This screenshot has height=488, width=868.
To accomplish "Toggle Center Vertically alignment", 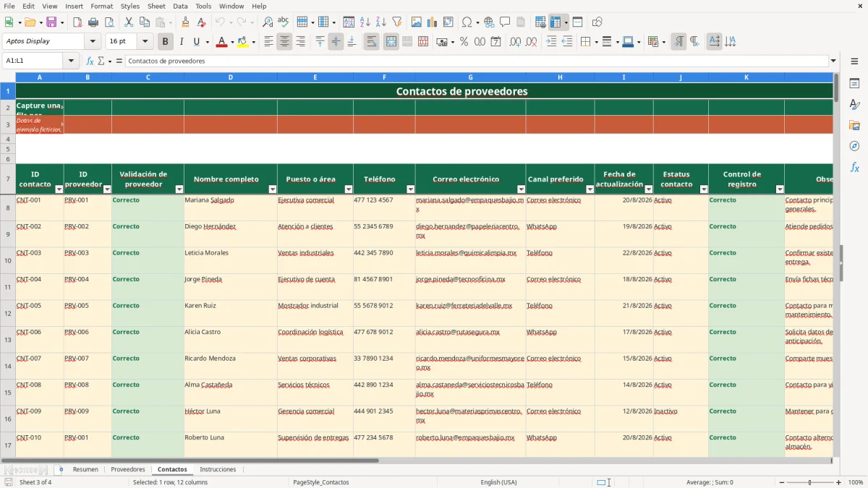I will click(x=336, y=42).
